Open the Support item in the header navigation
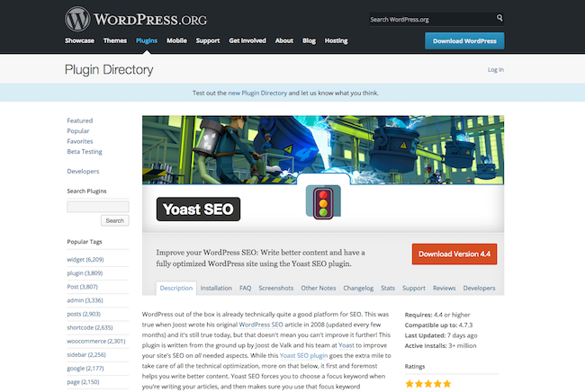The width and height of the screenshot is (585, 392). [208, 40]
